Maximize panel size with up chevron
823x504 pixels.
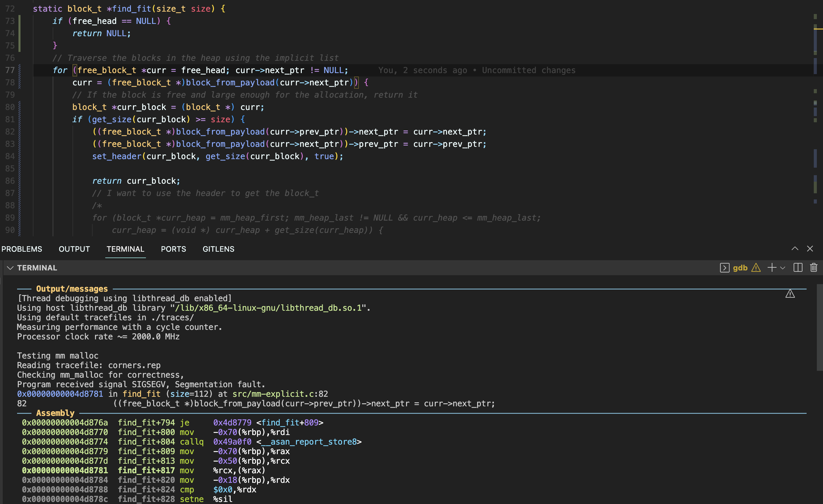click(795, 249)
